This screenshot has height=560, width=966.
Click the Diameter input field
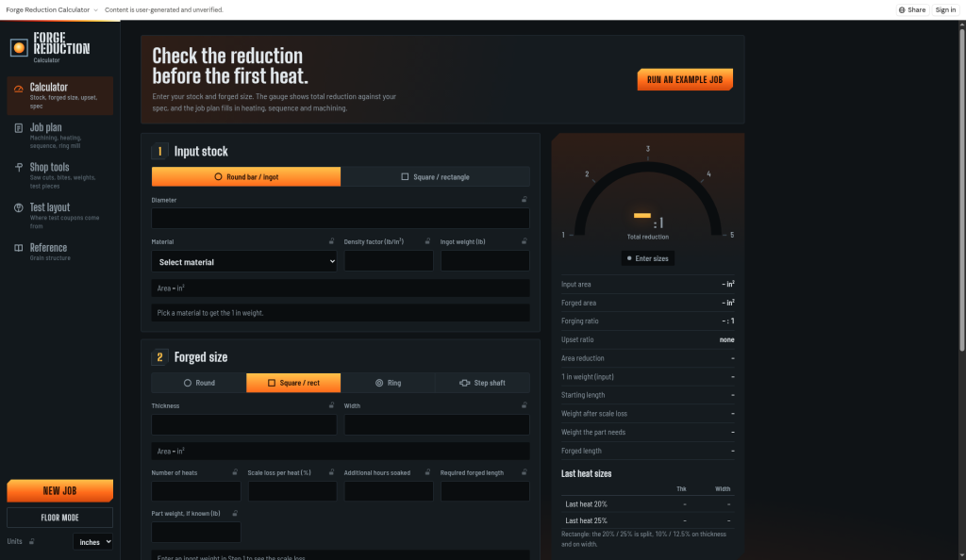340,218
